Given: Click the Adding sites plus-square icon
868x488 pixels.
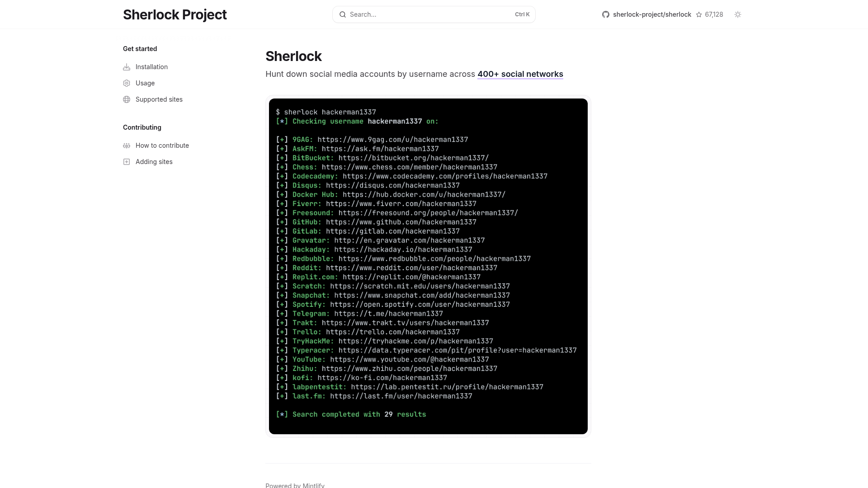Looking at the screenshot, I should tap(127, 162).
